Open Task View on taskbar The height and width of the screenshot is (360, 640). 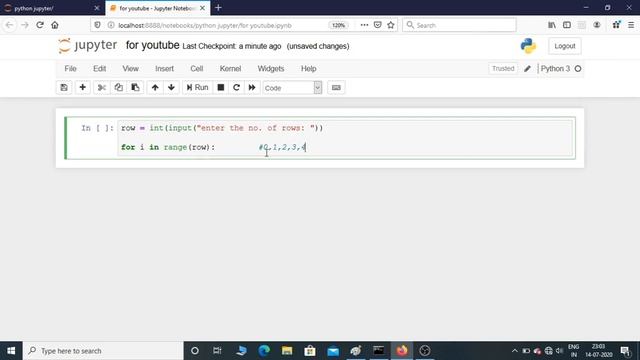tap(217, 351)
